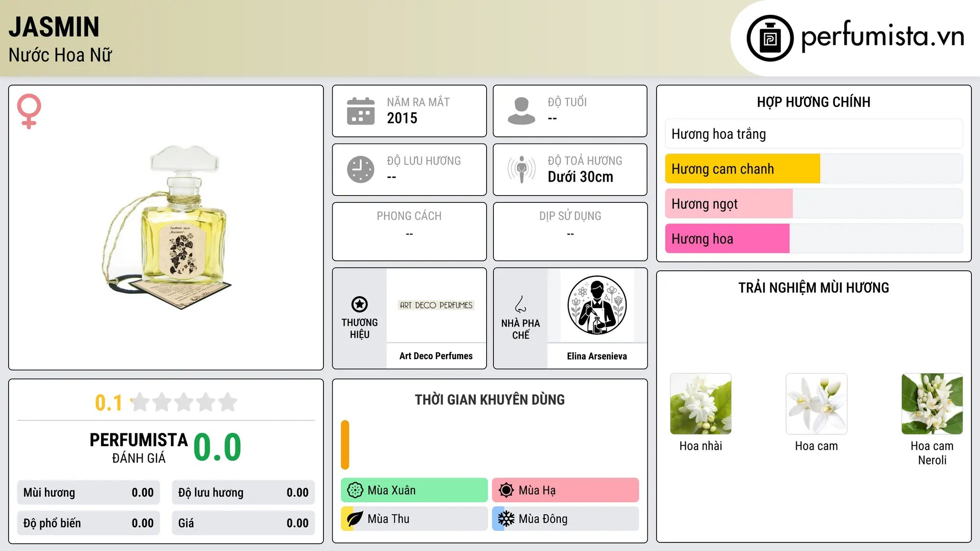
Task: Click the leaf icon in Mùa Thu
Action: pos(355,519)
